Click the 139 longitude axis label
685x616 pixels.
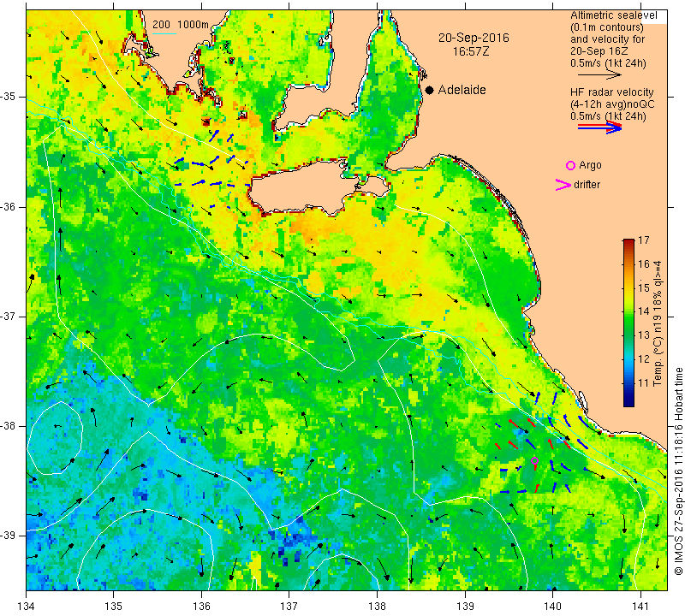465,607
